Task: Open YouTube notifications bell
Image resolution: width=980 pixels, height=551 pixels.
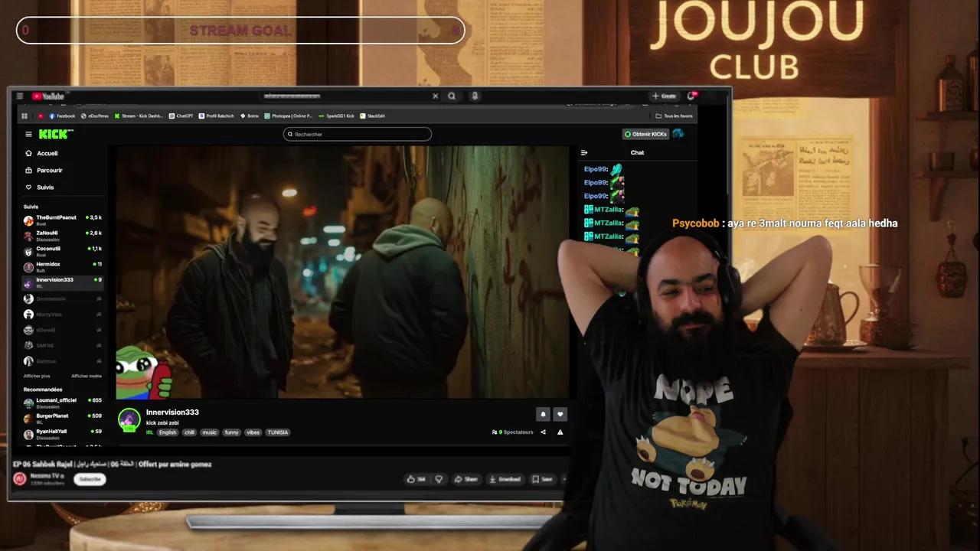Action: pos(691,96)
